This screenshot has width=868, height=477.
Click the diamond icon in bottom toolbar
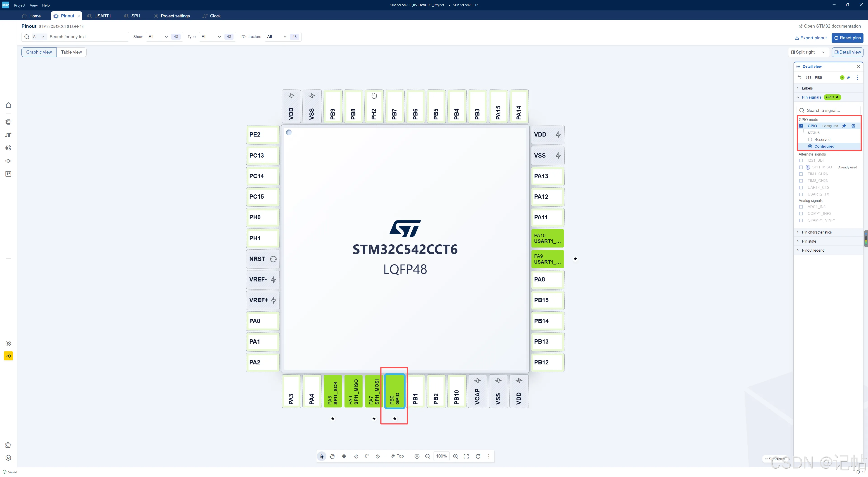(344, 456)
